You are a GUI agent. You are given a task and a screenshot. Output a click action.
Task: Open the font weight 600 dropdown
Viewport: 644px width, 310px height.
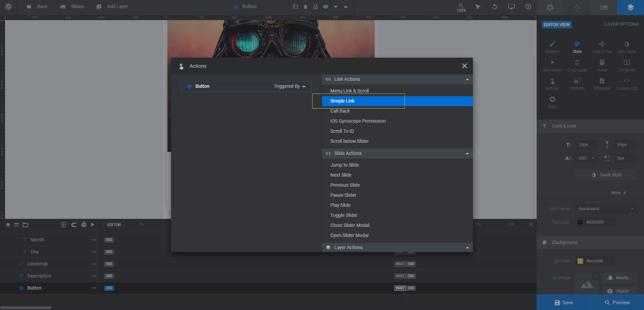(x=587, y=158)
